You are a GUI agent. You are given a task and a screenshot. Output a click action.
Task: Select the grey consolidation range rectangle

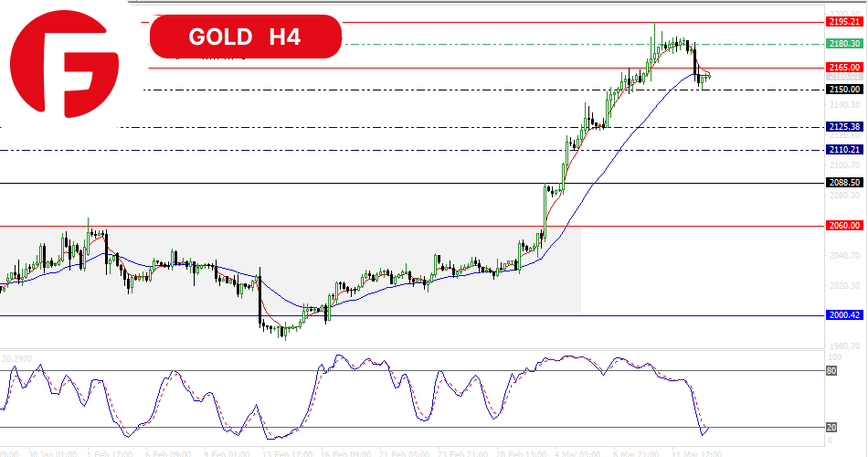(290, 270)
